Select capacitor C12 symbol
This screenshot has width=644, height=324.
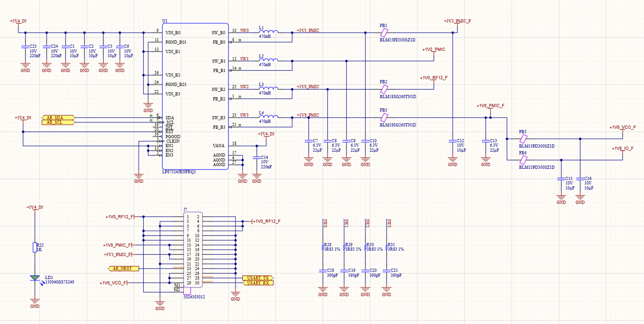tap(453, 141)
